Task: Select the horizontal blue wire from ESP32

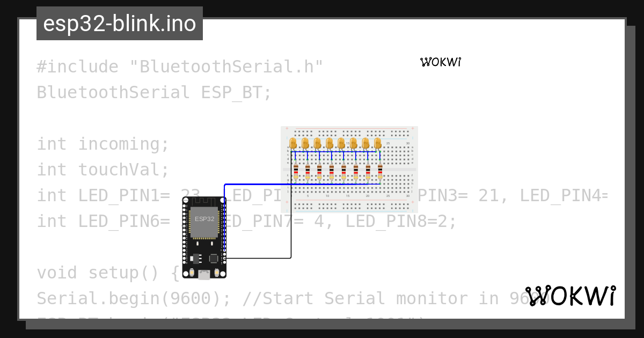Action: (302, 184)
